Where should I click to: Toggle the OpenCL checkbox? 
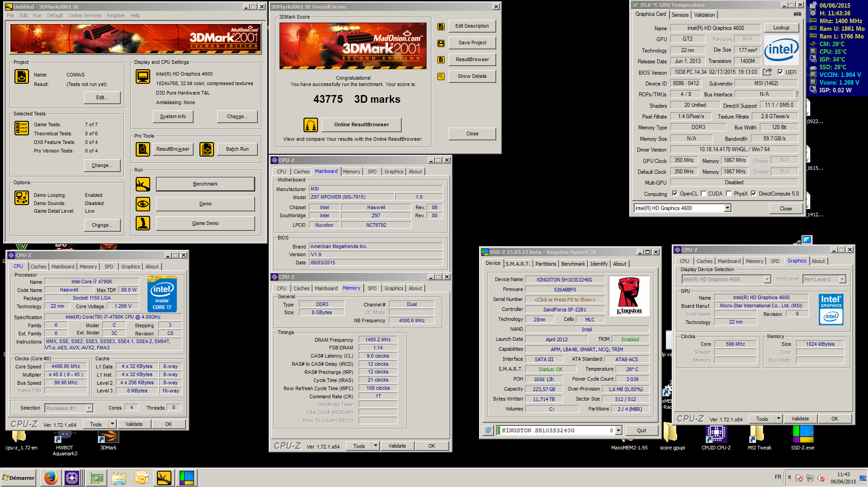click(675, 194)
